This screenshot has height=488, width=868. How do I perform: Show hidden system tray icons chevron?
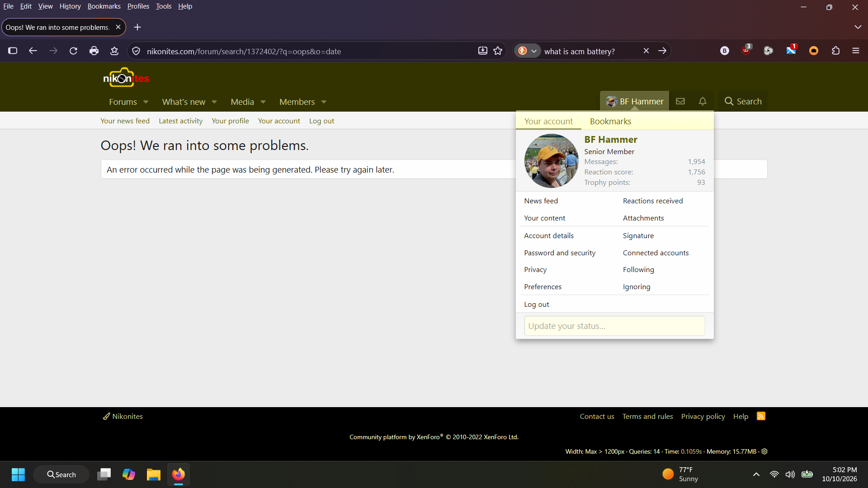click(x=756, y=474)
